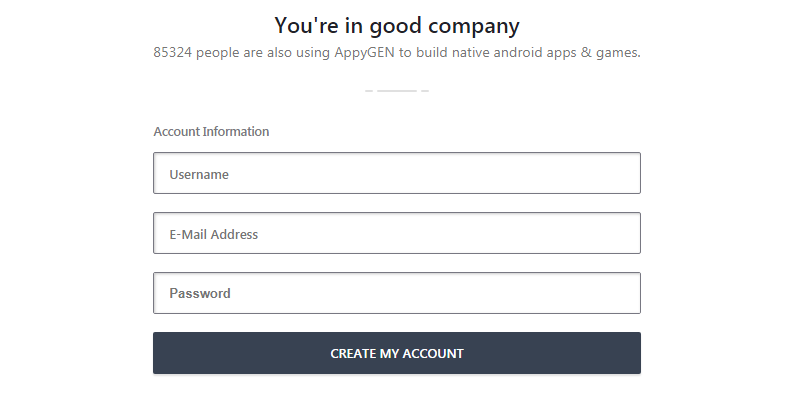The width and height of the screenshot is (803, 395).
Task: Submit with CREATE MY ACCOUNT button
Action: (x=396, y=353)
